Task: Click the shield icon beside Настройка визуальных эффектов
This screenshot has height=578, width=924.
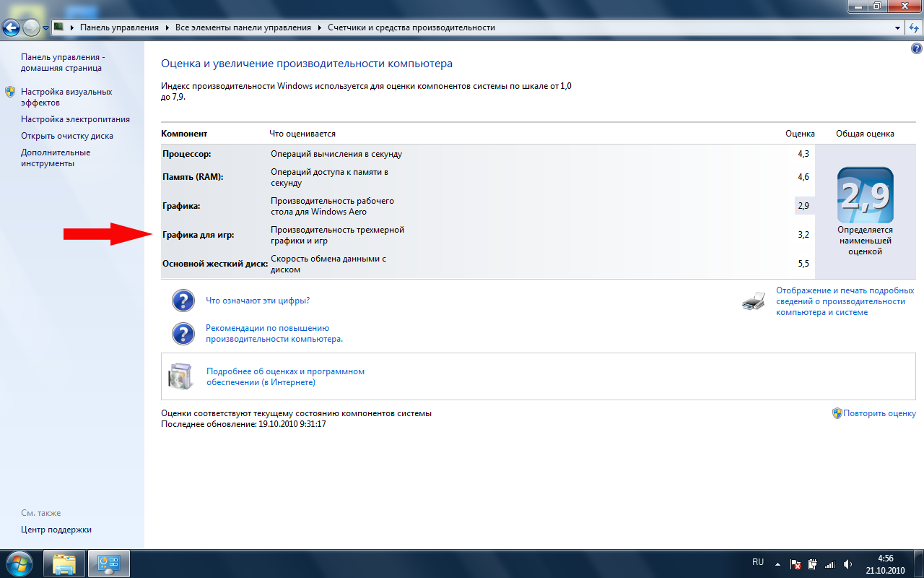Action: tap(10, 92)
